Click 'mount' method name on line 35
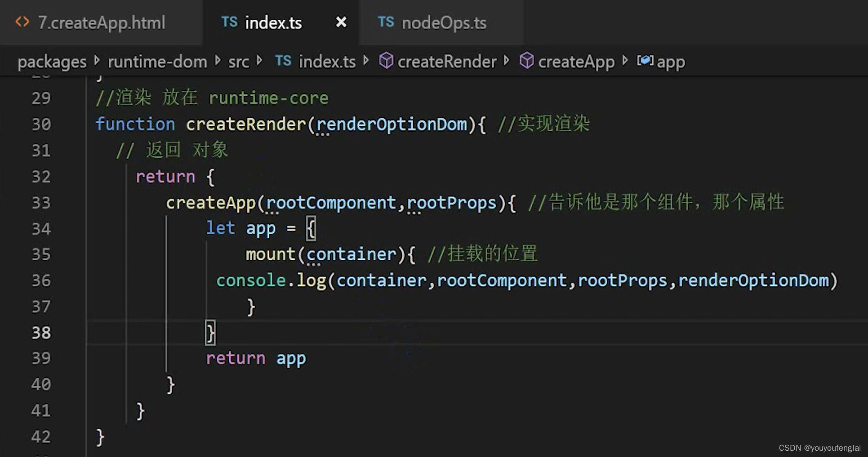 (271, 254)
